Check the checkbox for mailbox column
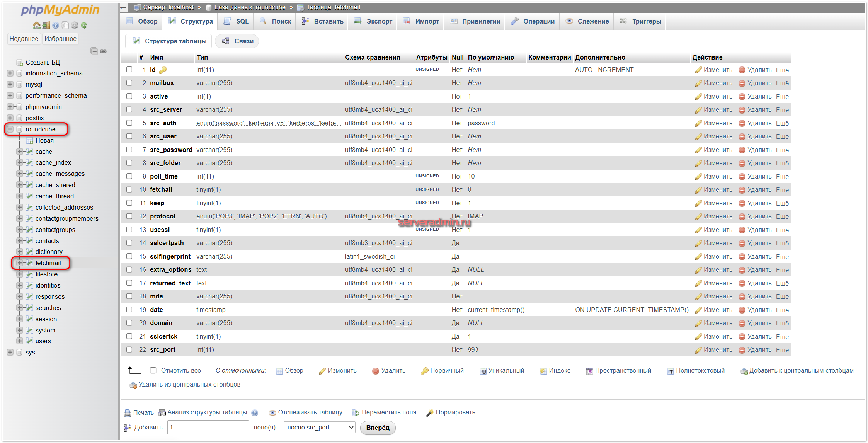The height and width of the screenshot is (443, 868). [x=129, y=83]
